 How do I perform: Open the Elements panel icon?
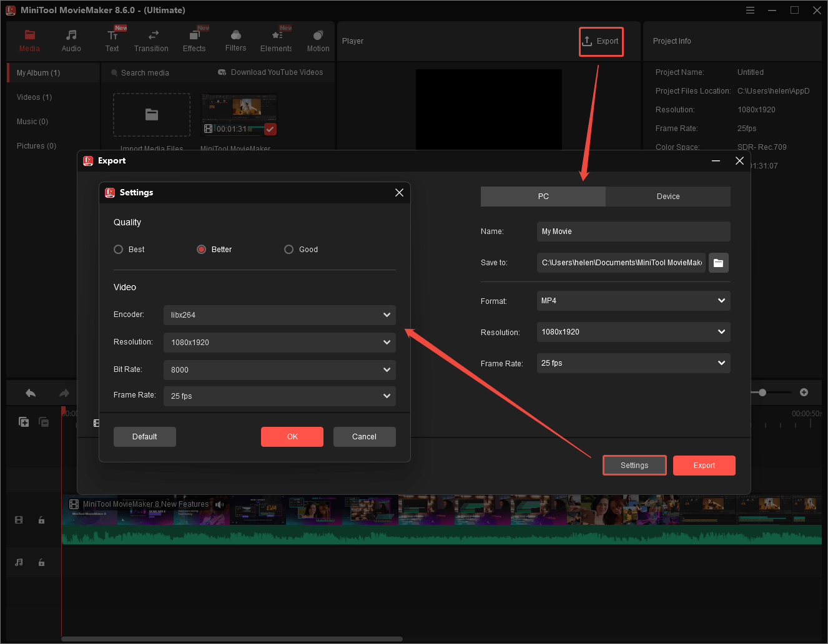pos(277,36)
